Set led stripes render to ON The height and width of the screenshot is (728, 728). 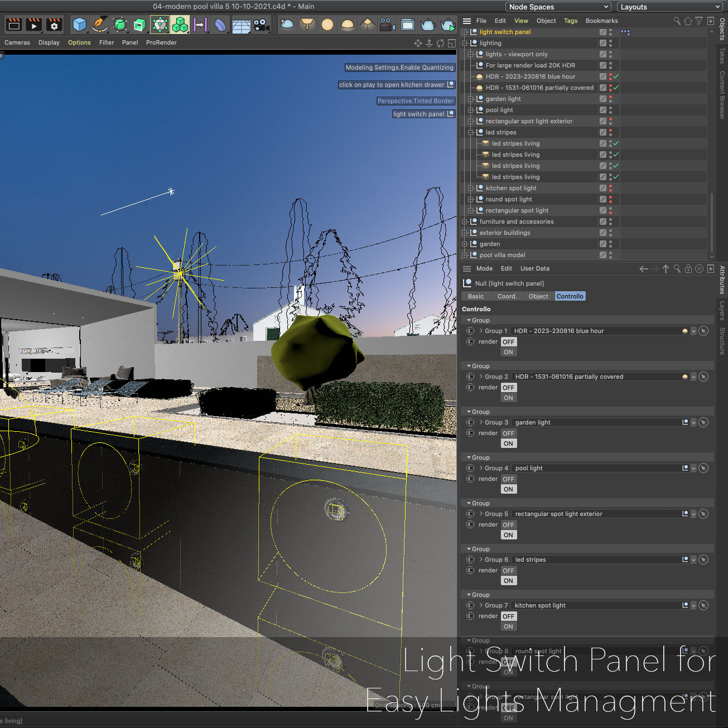pyautogui.click(x=508, y=581)
